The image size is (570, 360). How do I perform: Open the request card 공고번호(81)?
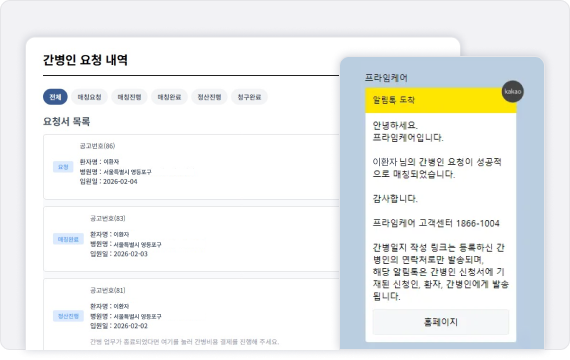192,314
